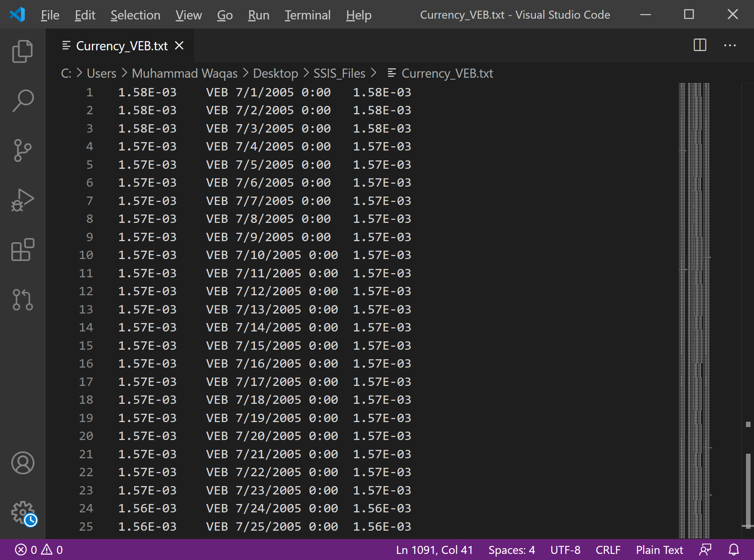Open the Source Control view
Image resolution: width=754 pixels, height=560 pixels.
click(x=22, y=150)
